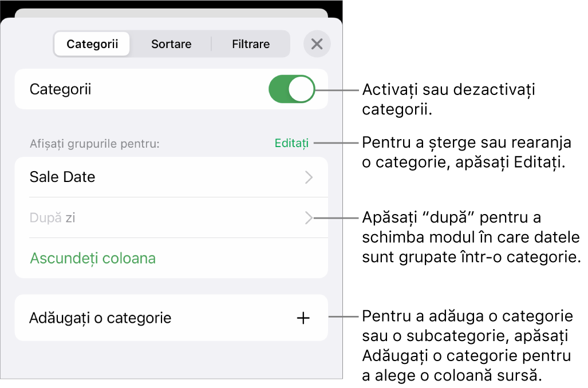Enable categories using the green toggle

coord(291,89)
